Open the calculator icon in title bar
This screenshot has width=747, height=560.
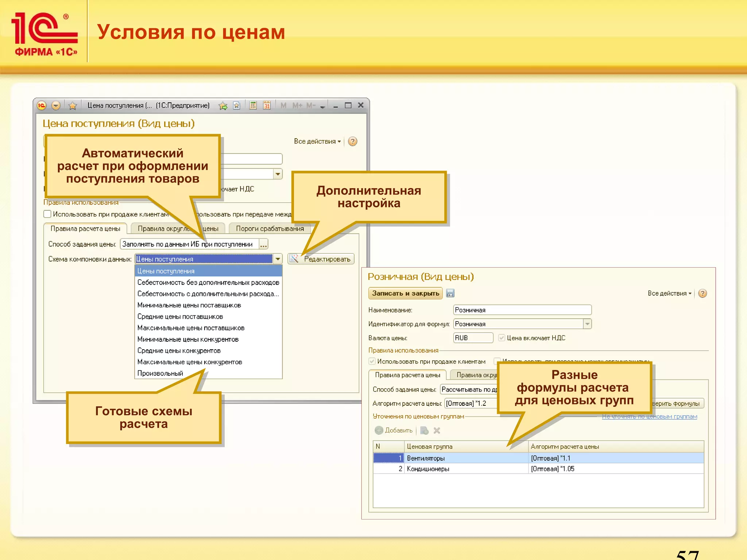[253, 105]
